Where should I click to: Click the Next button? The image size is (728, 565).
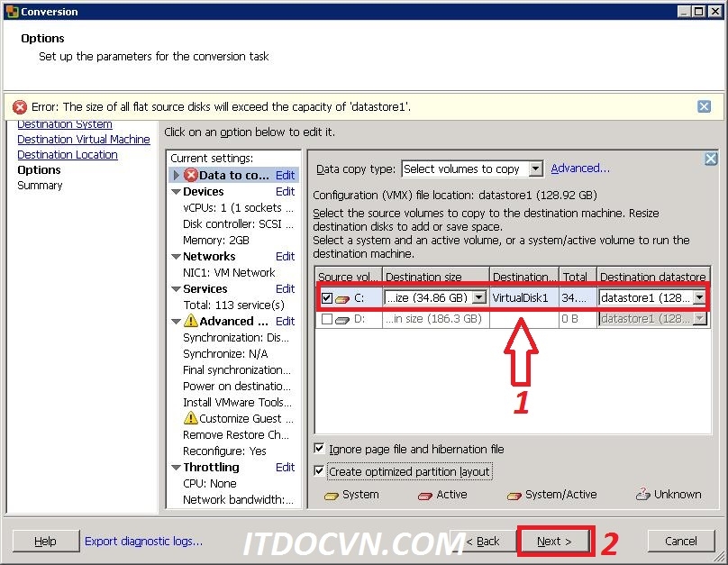tap(555, 541)
